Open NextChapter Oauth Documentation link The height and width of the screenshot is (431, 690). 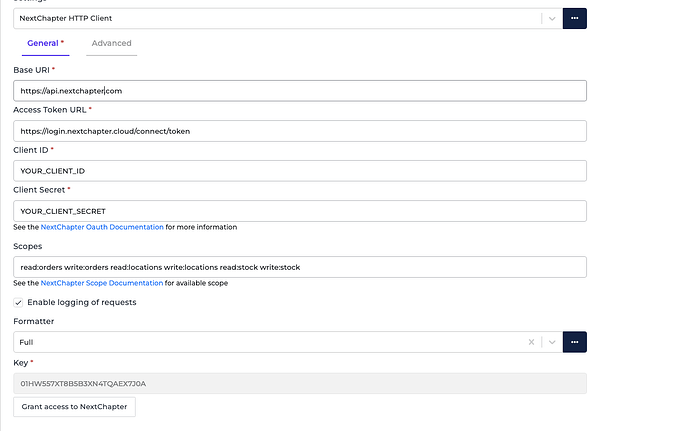coord(102,227)
